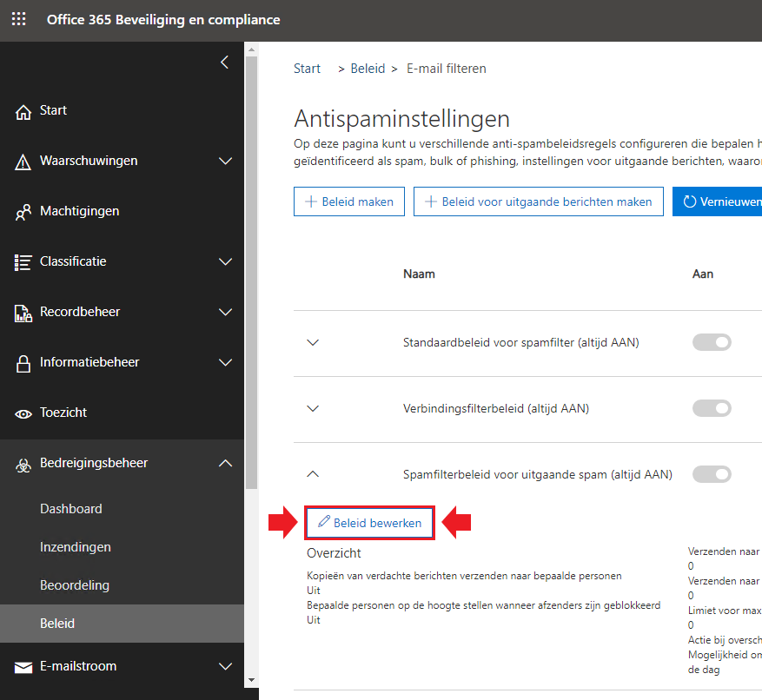
Task: Toggle Spamfilterbeleid voor uitgaande spam switch
Action: click(712, 474)
